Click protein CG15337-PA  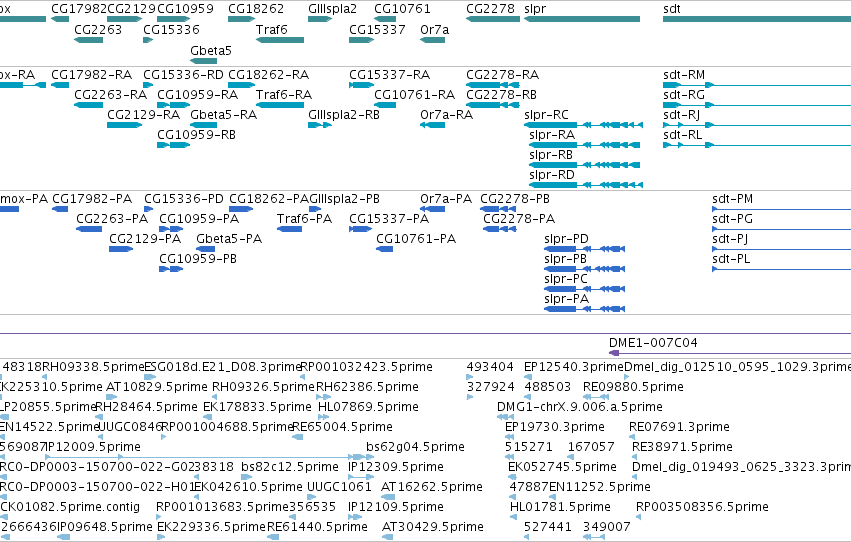click(x=389, y=219)
